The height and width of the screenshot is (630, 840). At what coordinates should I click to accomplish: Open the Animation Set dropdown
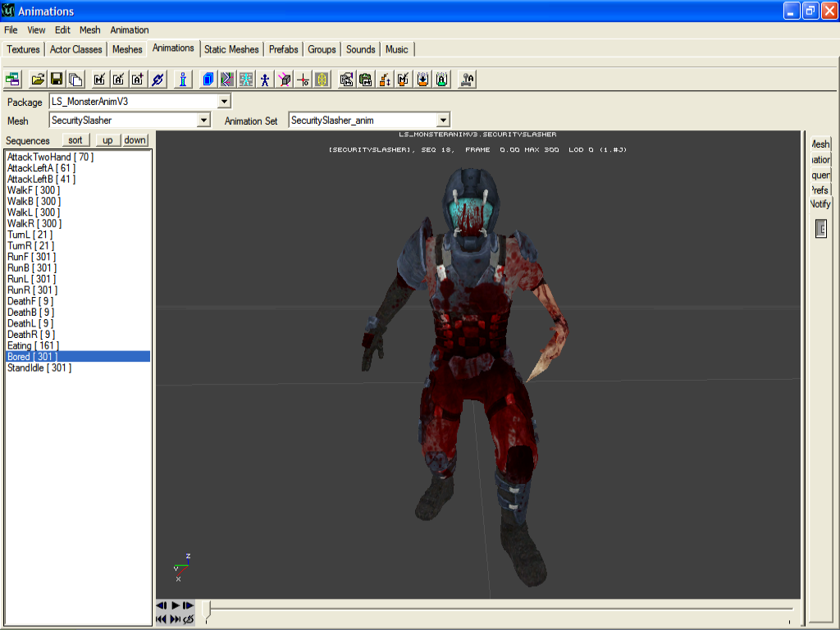[x=443, y=121]
